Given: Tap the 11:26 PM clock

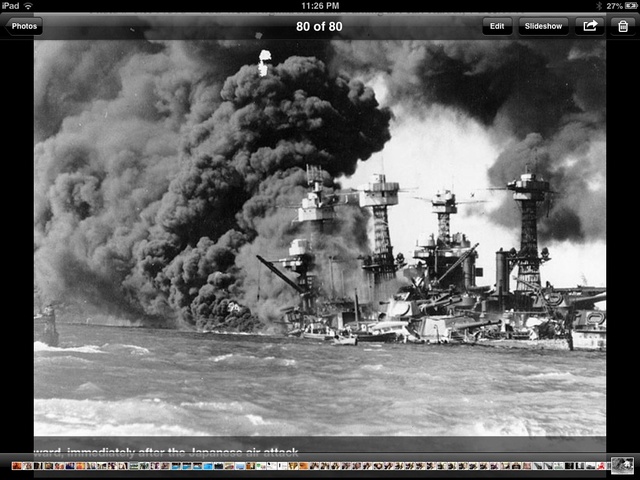Looking at the screenshot, I should pos(320,6).
